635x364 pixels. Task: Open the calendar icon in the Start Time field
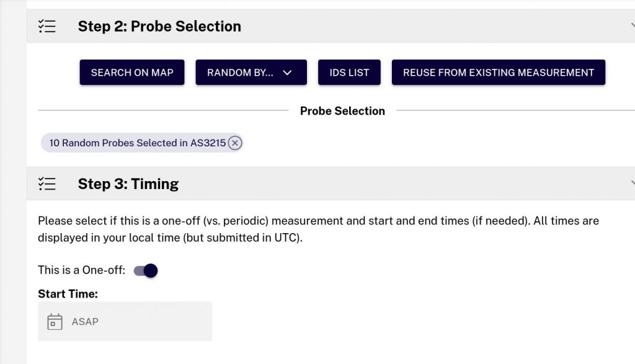point(55,321)
